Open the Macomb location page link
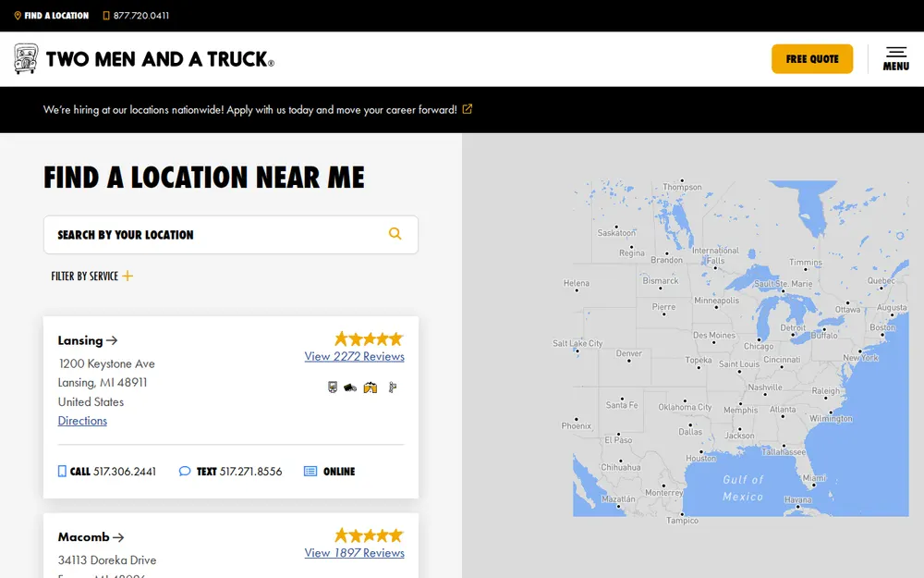Screen dimensions: 924x578 pos(91,537)
